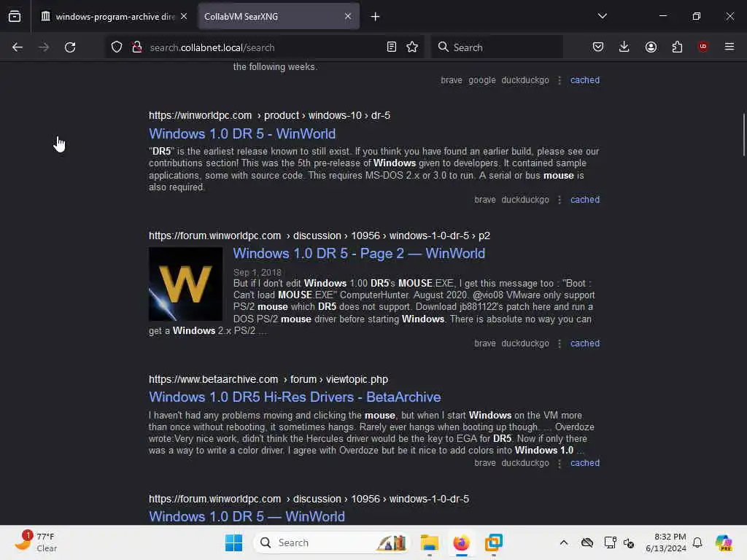Open Firefox account icon
The height and width of the screenshot is (560, 747).
tap(651, 47)
